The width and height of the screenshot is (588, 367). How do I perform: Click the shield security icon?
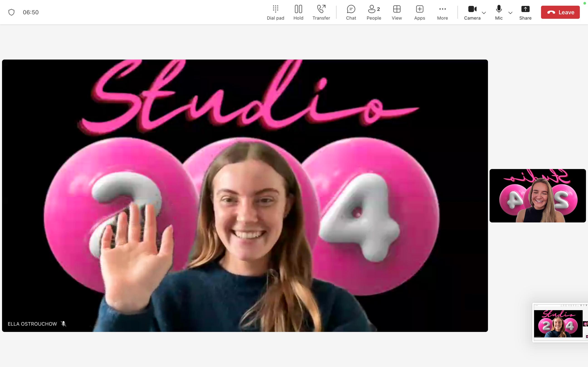11,12
